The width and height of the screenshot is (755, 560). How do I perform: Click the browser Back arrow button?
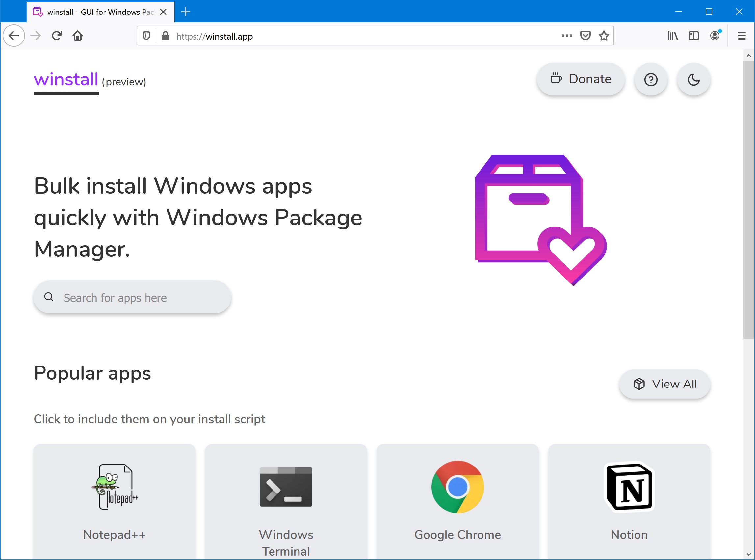(14, 36)
